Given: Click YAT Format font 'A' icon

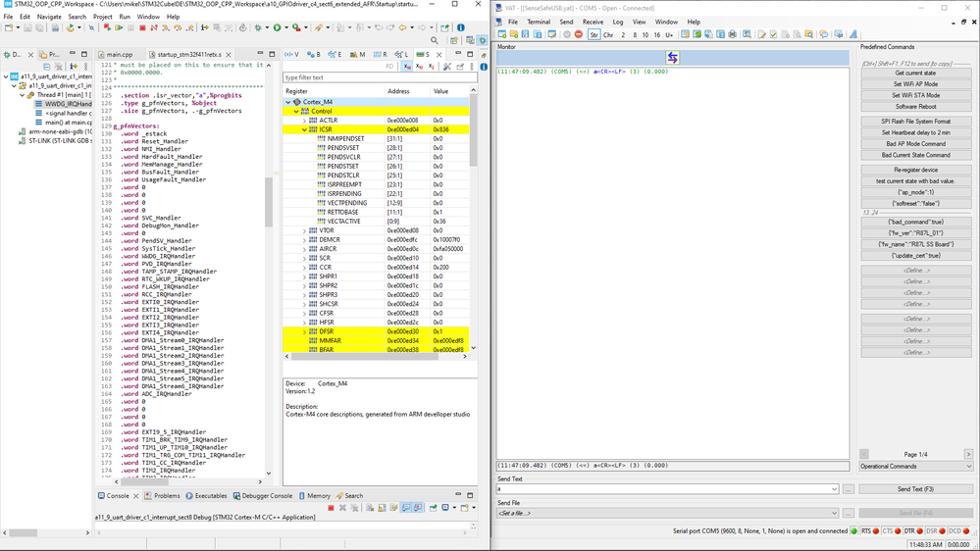Looking at the screenshot, I should point(853,34).
